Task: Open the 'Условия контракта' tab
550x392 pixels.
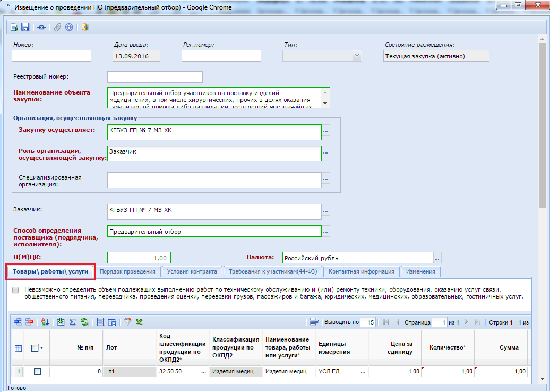Action: pos(192,271)
